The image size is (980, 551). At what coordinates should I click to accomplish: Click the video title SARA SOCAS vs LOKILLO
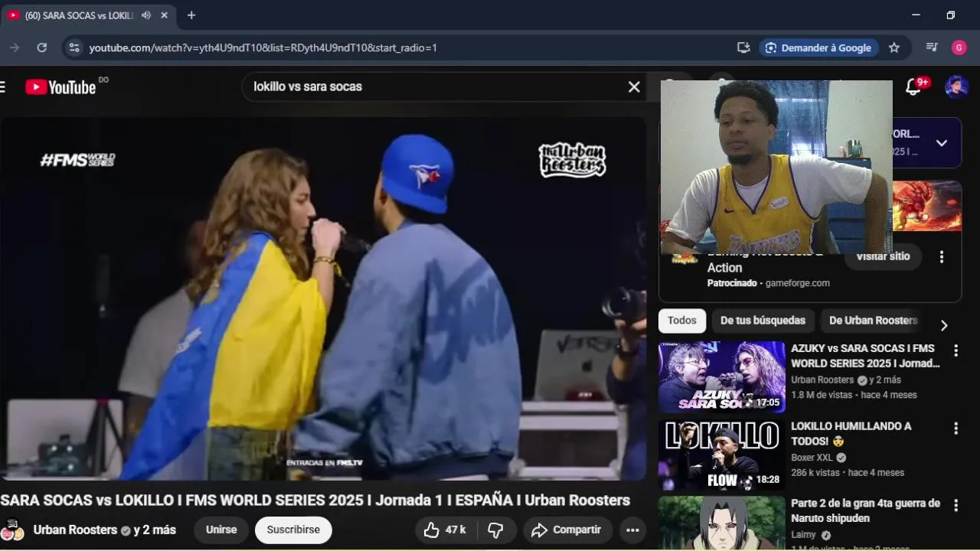click(x=315, y=500)
